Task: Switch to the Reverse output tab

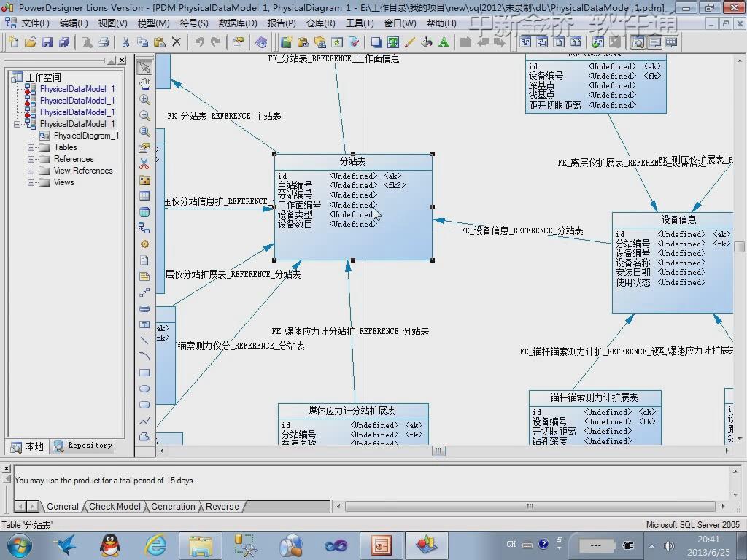Action: point(222,507)
